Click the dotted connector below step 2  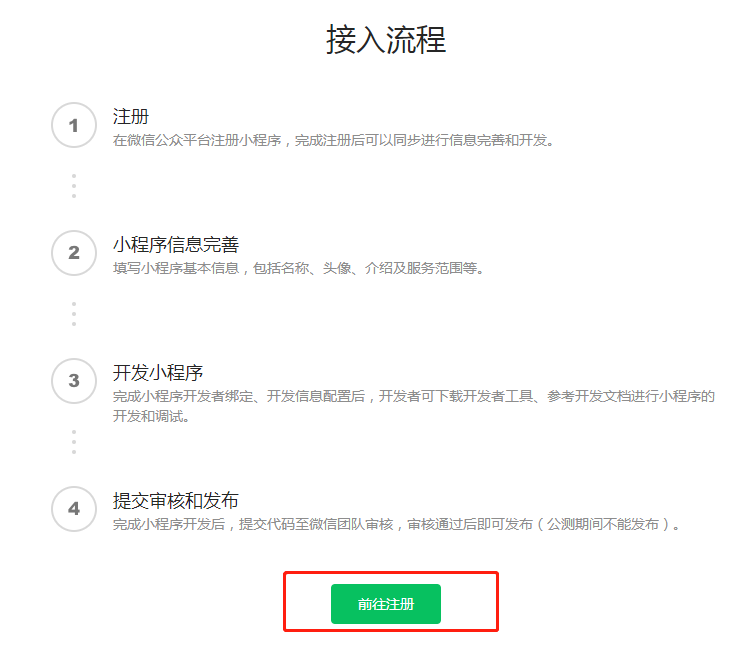[73, 314]
